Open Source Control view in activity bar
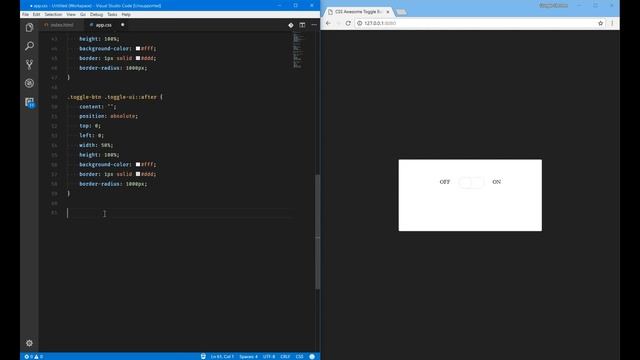Image resolution: width=640 pixels, height=360 pixels. coord(29,64)
